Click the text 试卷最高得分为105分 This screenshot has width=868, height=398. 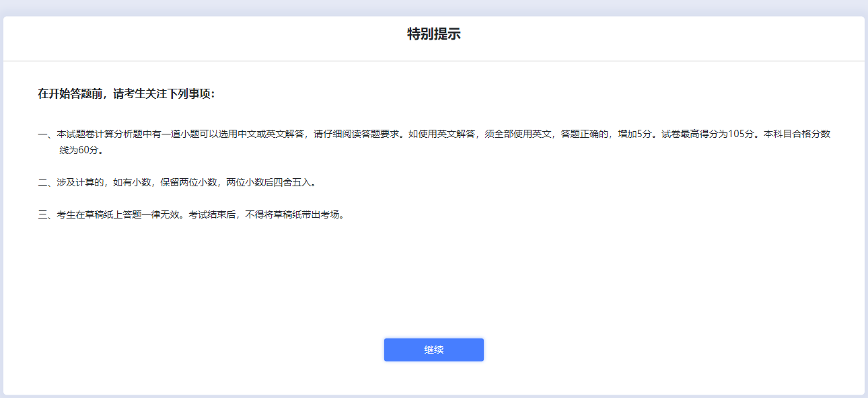709,134
